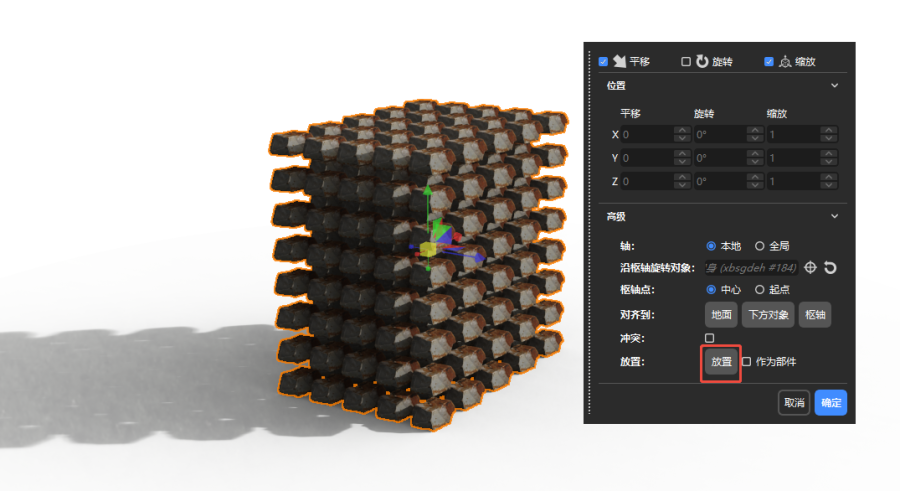
Task: Toggle the 平移 (translate) checkbox
Action: [604, 62]
